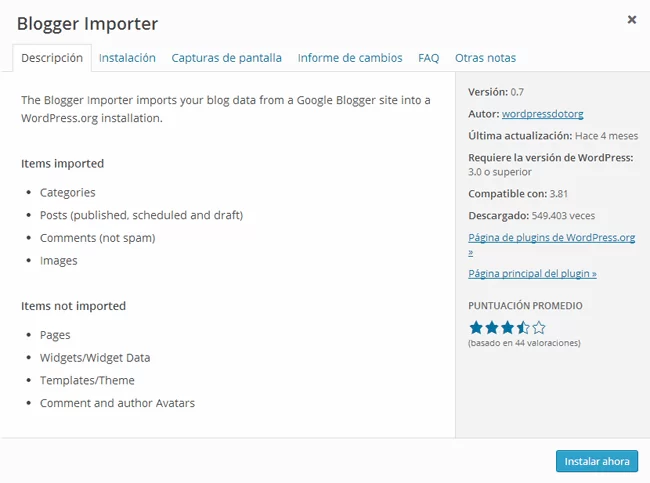Screen dimensions: 650x483
Task: Click 'Compatible con: 3.81' text
Action: pyautogui.click(x=518, y=194)
